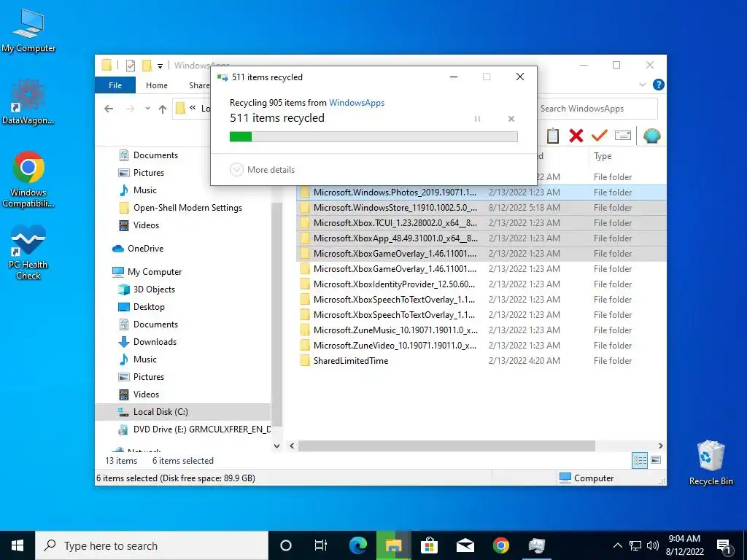Pause the recycling operation
747x560 pixels.
[x=477, y=119]
